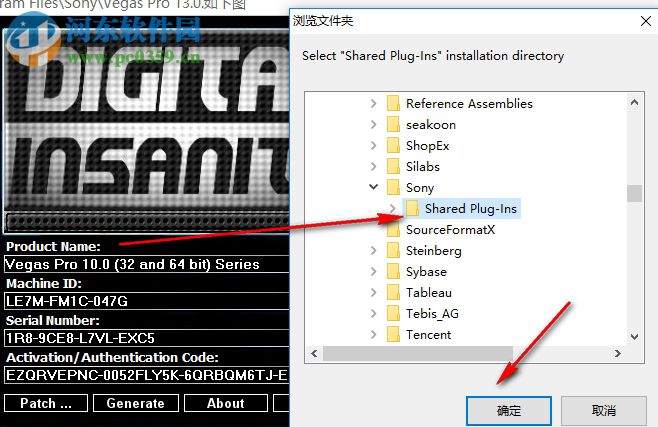
Task: Click the Generate button in keygen
Action: [136, 403]
